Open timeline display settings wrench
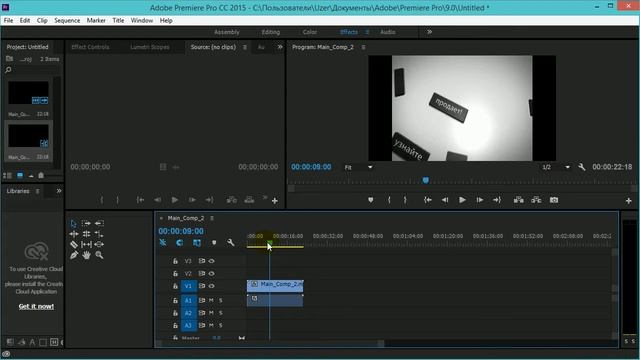The width and height of the screenshot is (640, 360). 231,243
